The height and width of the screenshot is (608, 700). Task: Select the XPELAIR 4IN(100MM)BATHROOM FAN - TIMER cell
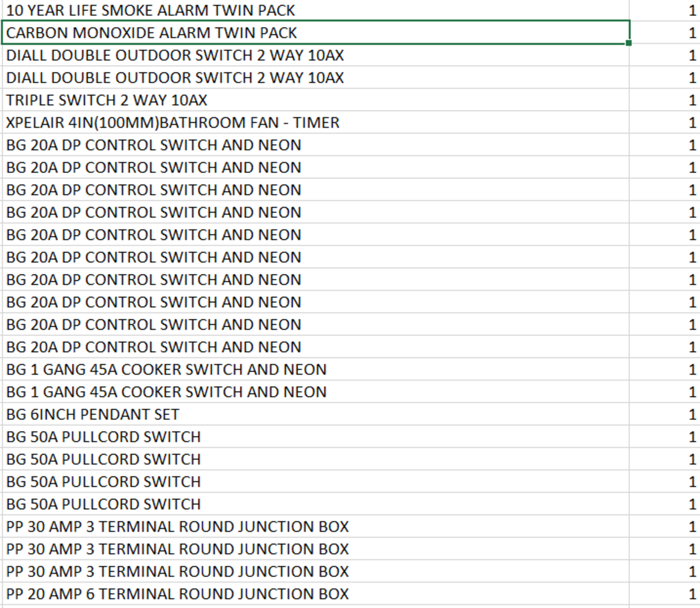(x=316, y=122)
